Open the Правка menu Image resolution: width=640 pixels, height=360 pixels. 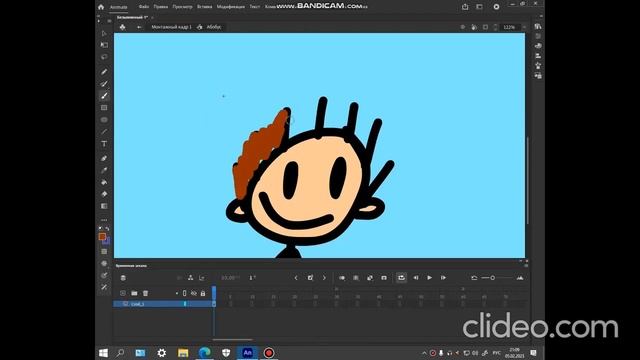(x=161, y=7)
